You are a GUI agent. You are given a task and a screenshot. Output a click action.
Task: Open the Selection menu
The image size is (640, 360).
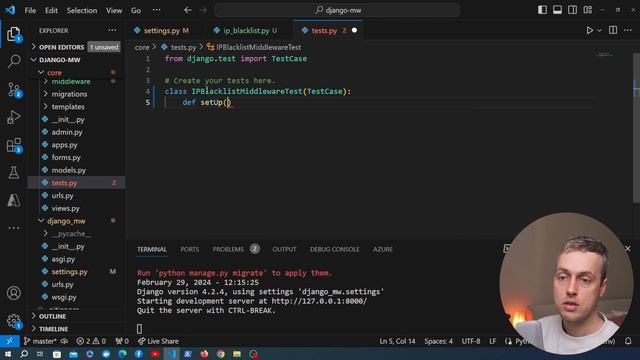(82, 10)
